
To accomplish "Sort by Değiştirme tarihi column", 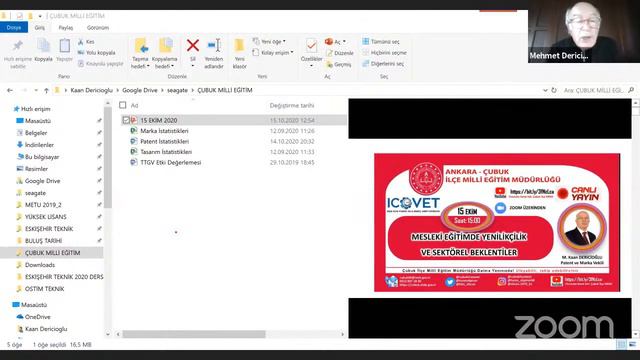I will tap(292, 105).
